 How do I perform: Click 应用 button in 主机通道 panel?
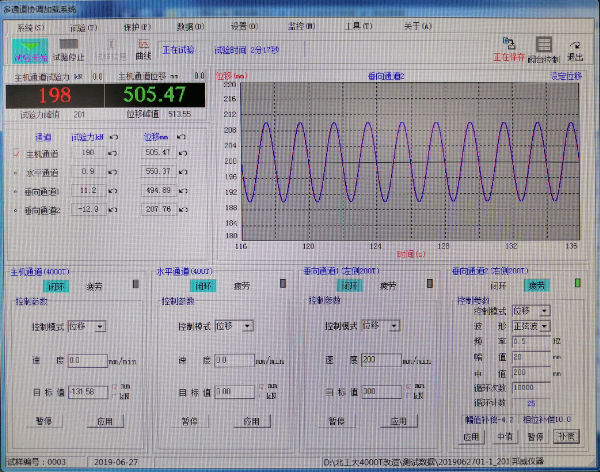(105, 421)
